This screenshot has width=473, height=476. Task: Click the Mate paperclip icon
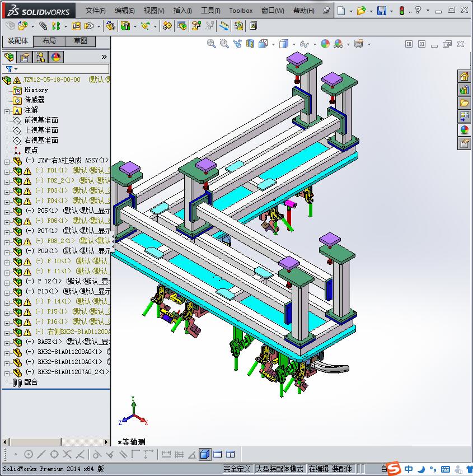[43, 26]
